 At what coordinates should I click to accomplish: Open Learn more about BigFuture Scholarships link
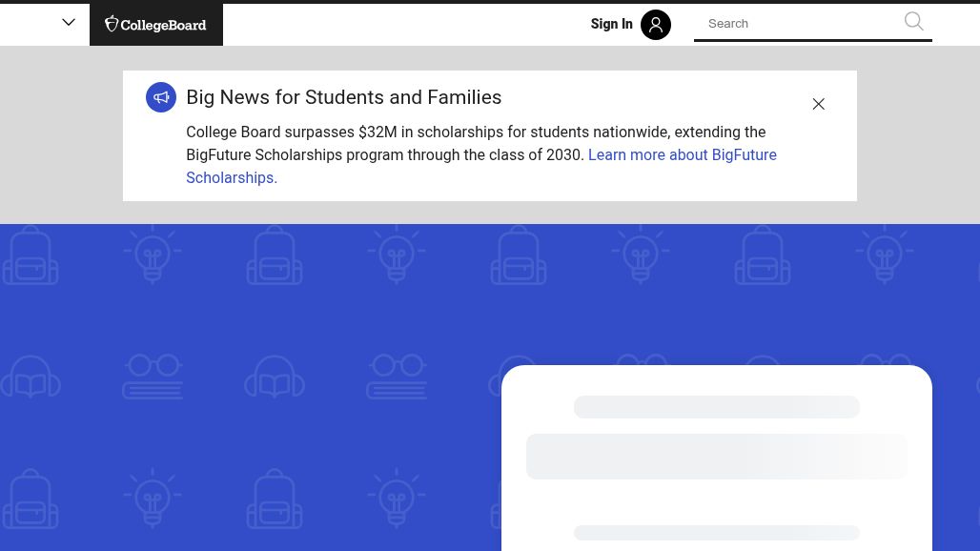(x=682, y=155)
